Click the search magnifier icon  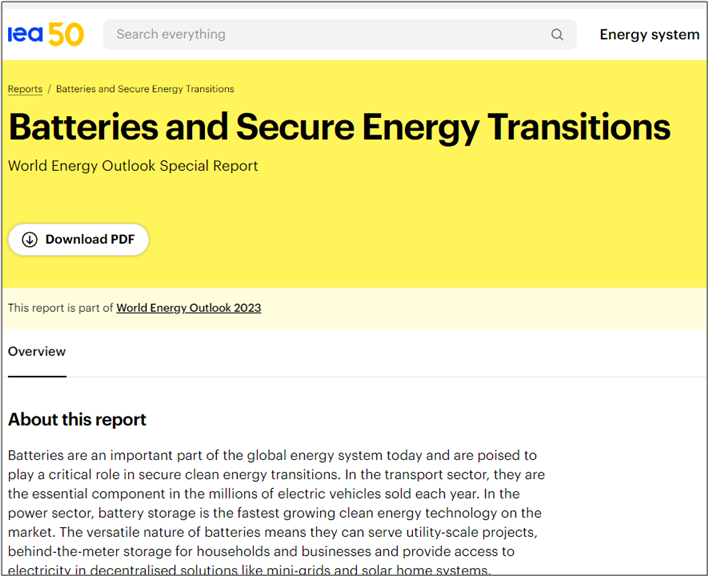(x=557, y=34)
